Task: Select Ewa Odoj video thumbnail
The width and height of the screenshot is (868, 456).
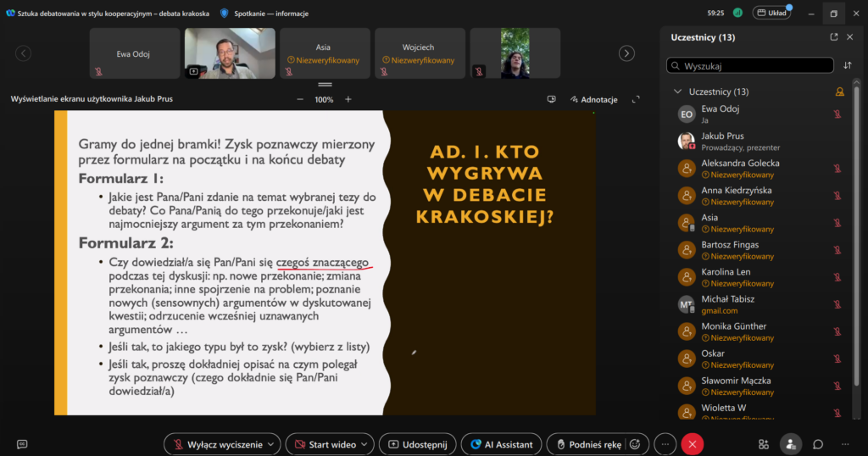Action: click(x=135, y=53)
